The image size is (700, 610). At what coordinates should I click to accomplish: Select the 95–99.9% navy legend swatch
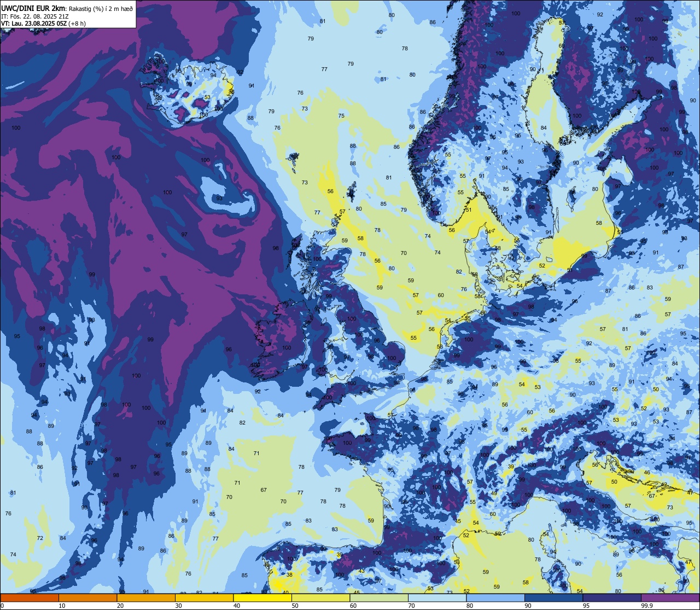(612, 598)
